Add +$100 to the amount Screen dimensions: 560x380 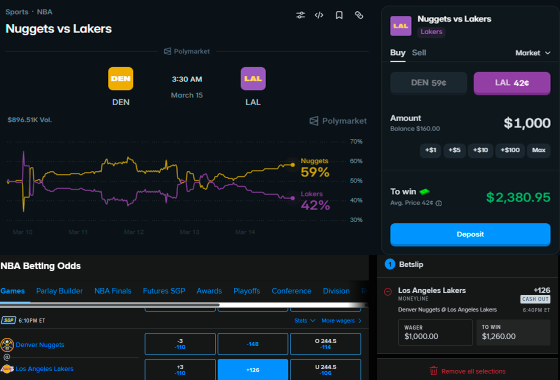click(510, 150)
